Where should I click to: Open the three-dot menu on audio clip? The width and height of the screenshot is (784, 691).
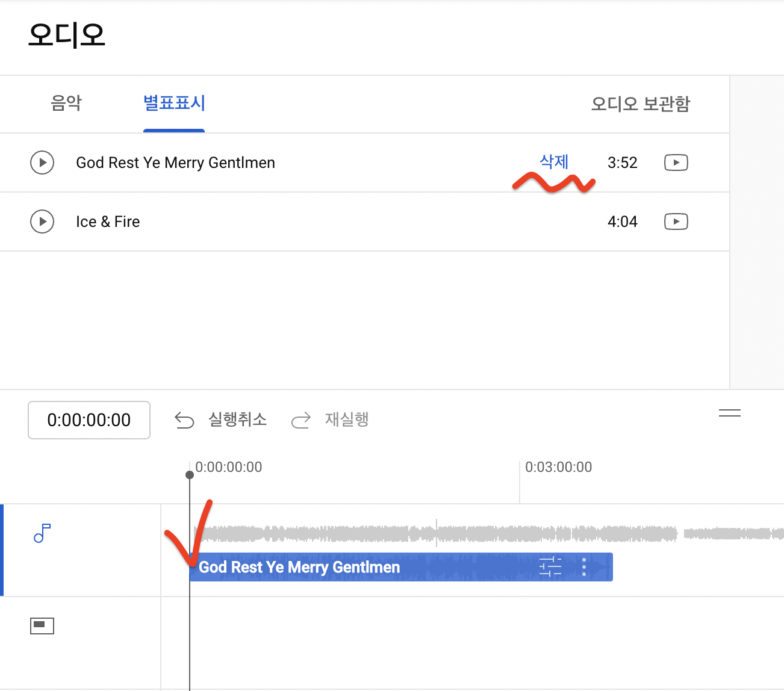(584, 567)
